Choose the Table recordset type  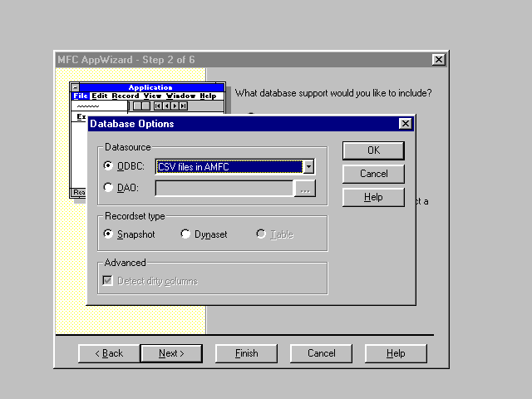click(261, 234)
